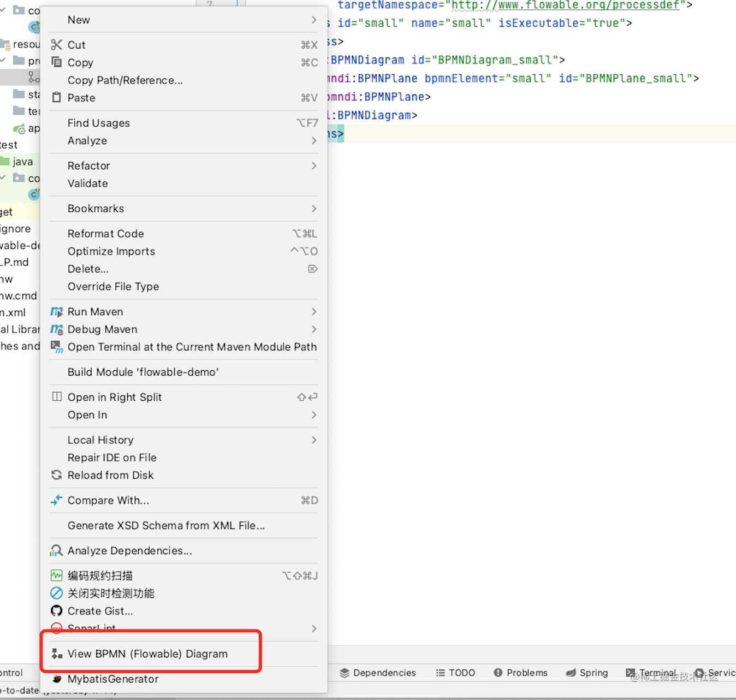
Task: Click the Dependencies icon in the bottom bar
Action: pyautogui.click(x=344, y=673)
